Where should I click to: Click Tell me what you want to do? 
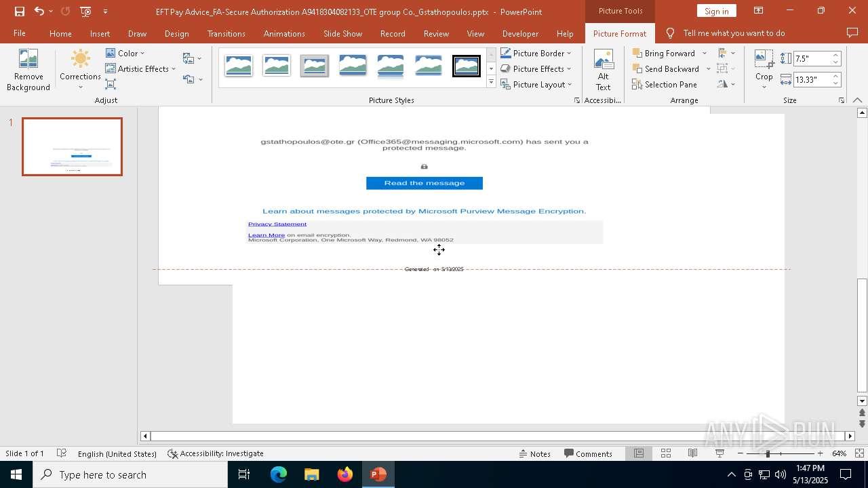pos(734,33)
